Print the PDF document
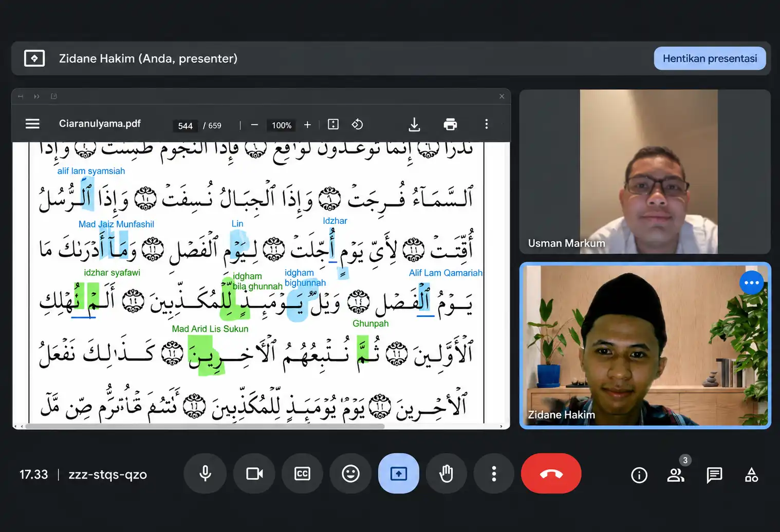This screenshot has width=780, height=532. click(450, 124)
